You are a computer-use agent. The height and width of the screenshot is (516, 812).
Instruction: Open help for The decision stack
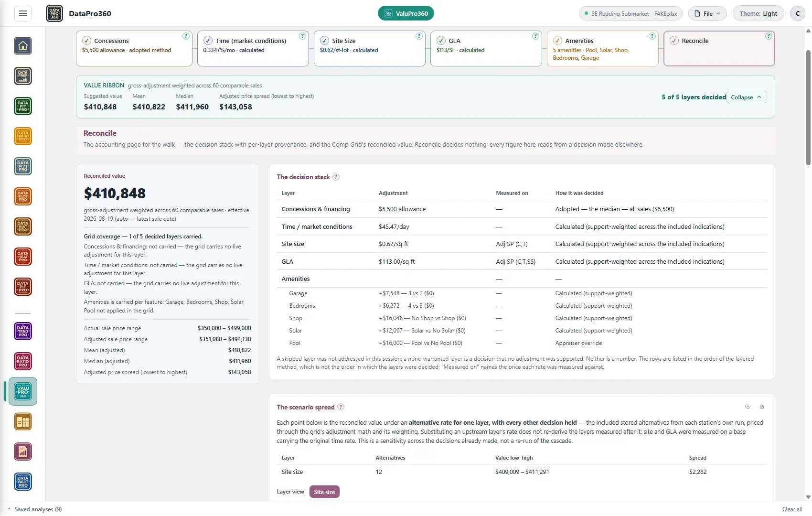pyautogui.click(x=336, y=177)
